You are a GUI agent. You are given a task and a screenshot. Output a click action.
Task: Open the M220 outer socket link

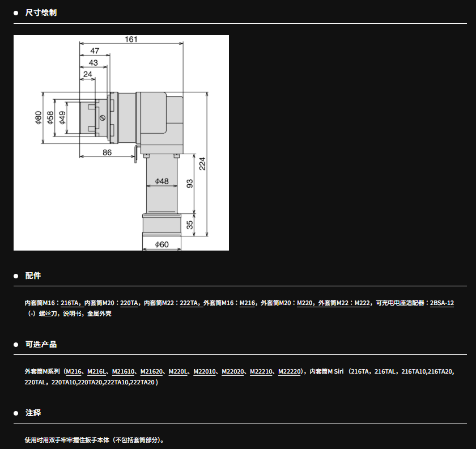[305, 303]
